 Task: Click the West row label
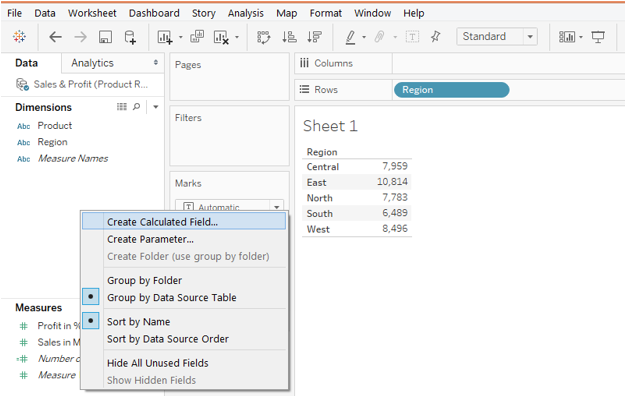point(318,229)
